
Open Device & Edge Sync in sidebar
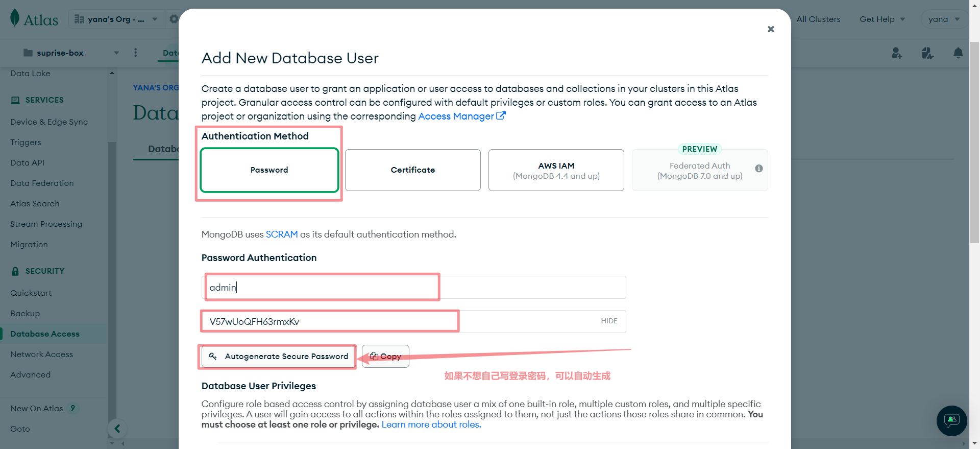point(49,122)
